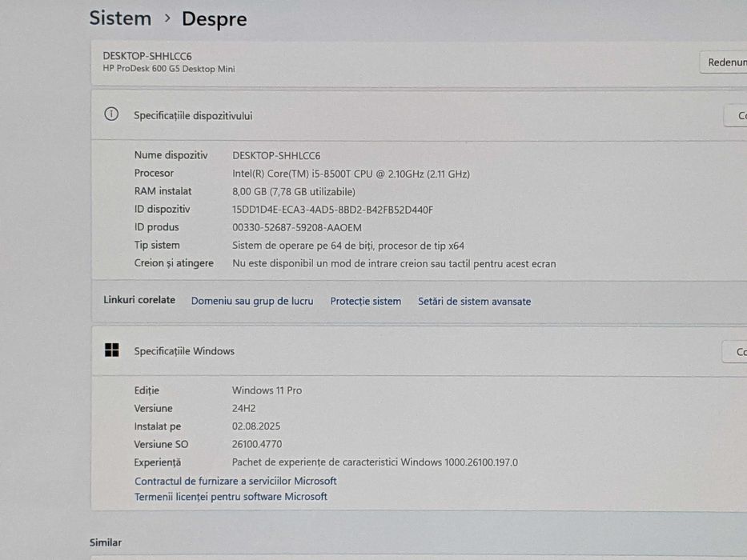Click the Experiență label
The width and height of the screenshot is (747, 560).
click(x=158, y=462)
